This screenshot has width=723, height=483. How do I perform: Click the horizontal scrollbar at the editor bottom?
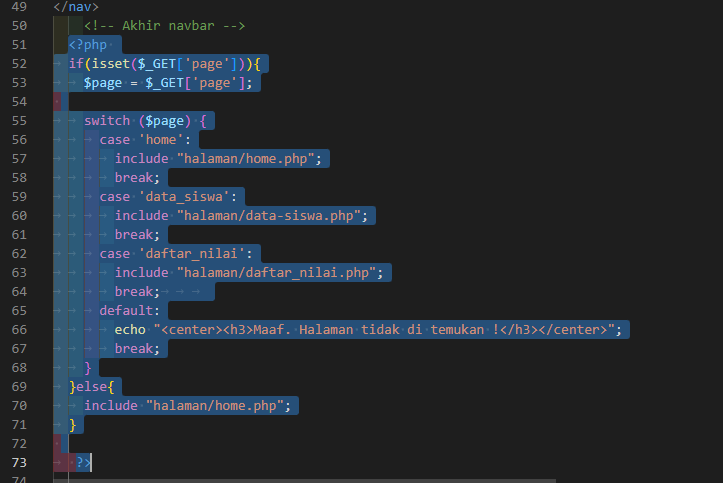coord(304,481)
